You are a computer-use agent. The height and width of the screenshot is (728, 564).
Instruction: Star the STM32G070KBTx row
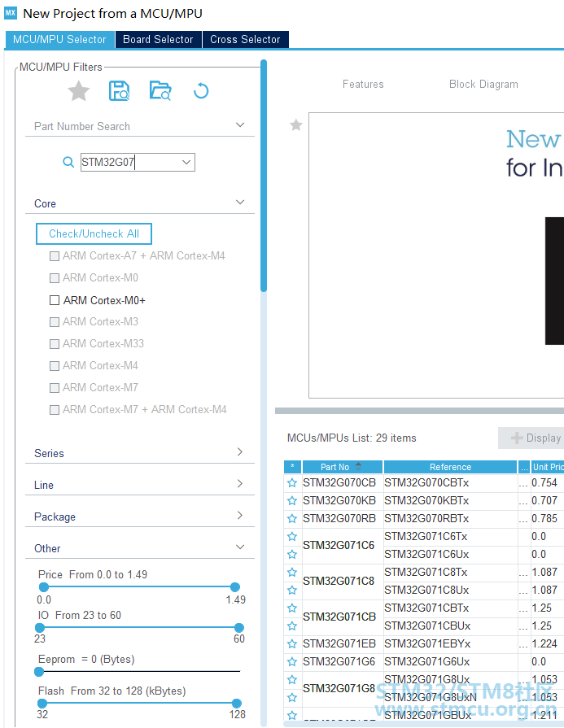tap(291, 500)
